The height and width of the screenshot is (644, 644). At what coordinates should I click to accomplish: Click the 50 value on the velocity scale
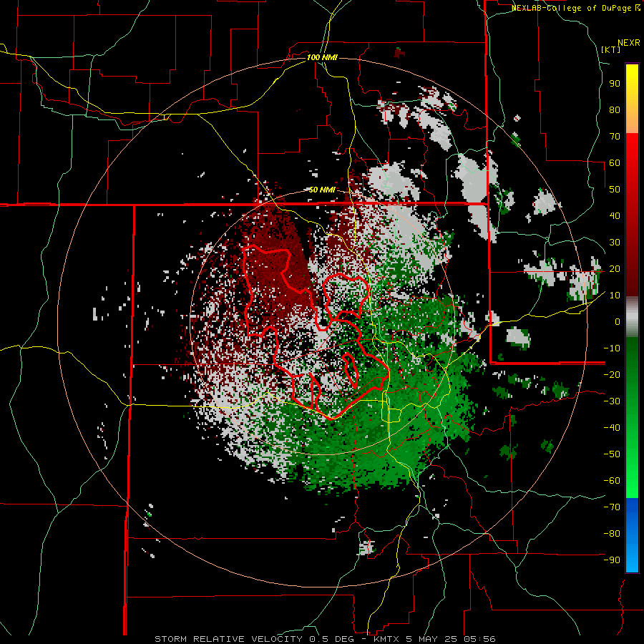(x=615, y=190)
